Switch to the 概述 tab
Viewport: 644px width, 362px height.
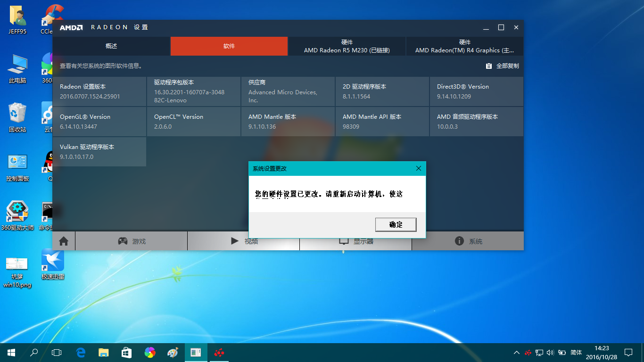pyautogui.click(x=111, y=46)
